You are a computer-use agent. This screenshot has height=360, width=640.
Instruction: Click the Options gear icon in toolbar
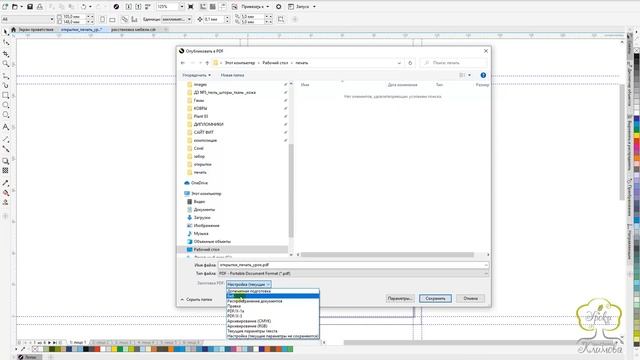(279, 7)
